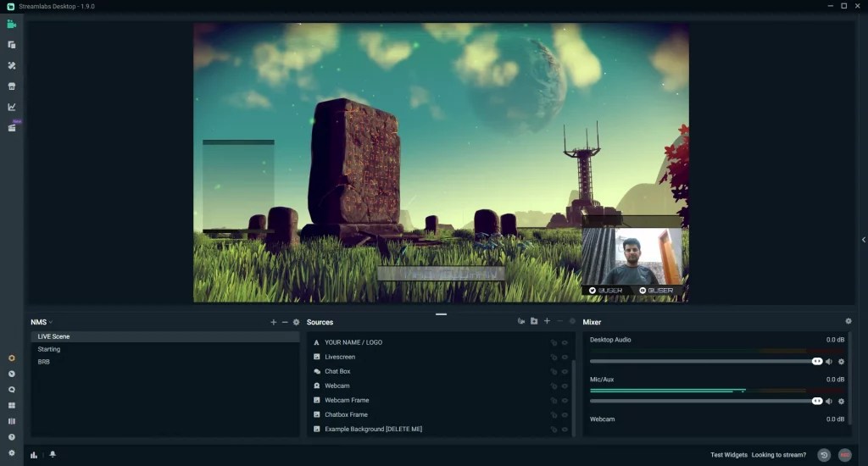Add a source folder
Screen dimensions: 868x466
pyautogui.click(x=534, y=321)
